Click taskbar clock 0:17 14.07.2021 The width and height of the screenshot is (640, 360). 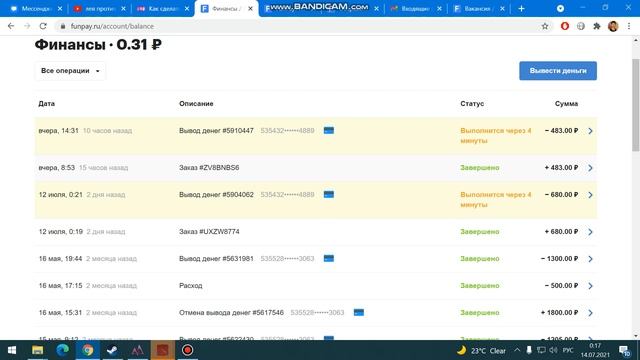(x=595, y=350)
